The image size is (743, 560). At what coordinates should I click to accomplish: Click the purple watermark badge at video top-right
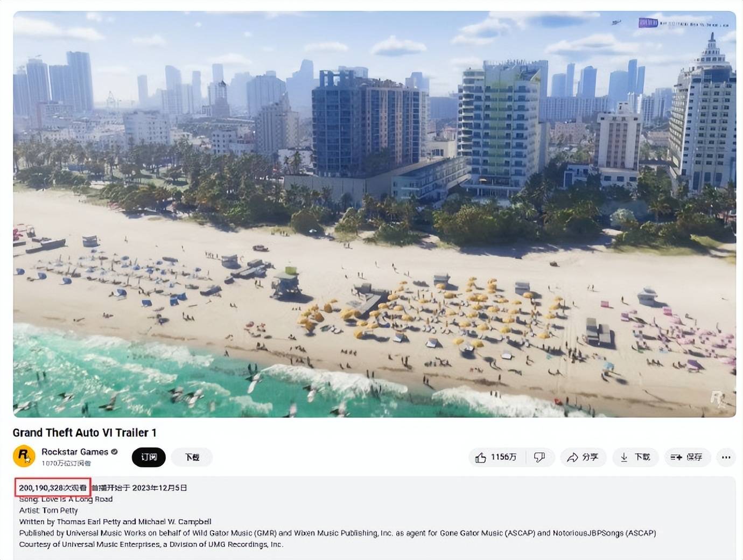pyautogui.click(x=648, y=23)
